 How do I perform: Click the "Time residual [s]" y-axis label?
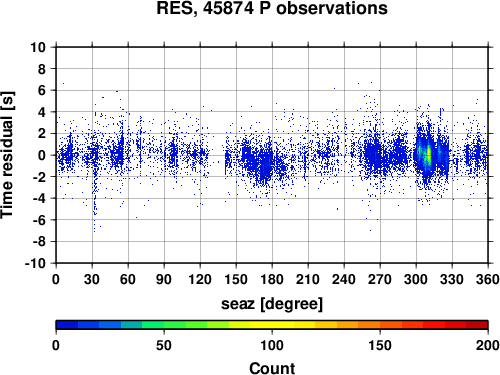tap(8, 155)
